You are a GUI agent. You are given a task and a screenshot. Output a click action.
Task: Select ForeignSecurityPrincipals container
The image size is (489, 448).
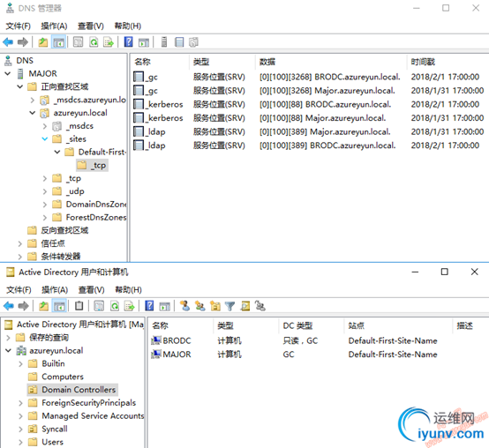click(82, 403)
